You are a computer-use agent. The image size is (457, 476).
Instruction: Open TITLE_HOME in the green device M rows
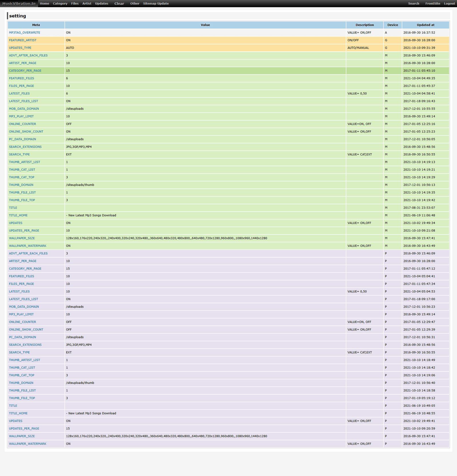tap(18, 215)
